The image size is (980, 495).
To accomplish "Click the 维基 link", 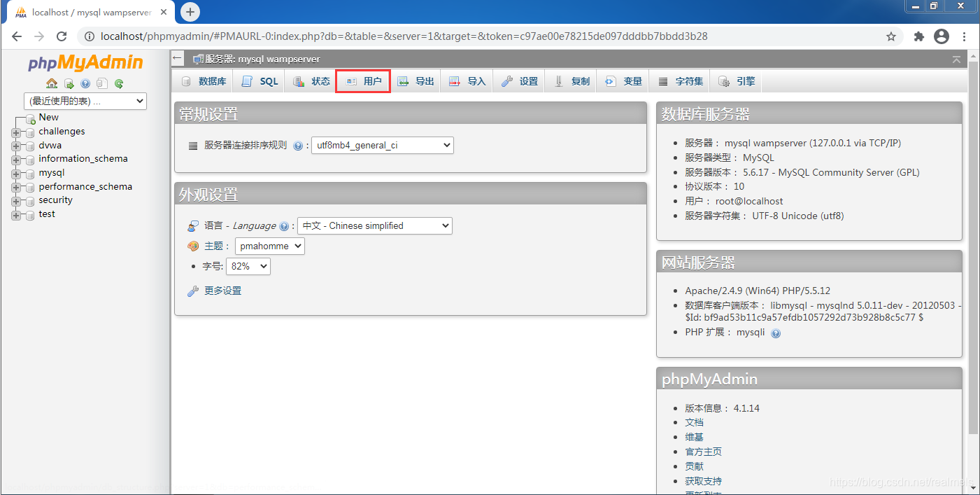I will click(695, 438).
